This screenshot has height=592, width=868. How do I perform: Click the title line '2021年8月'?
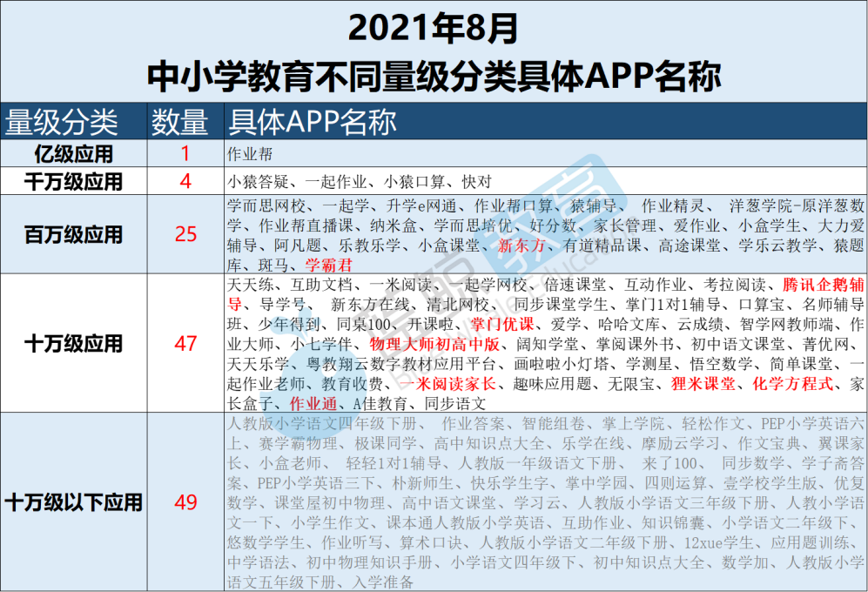(434, 28)
